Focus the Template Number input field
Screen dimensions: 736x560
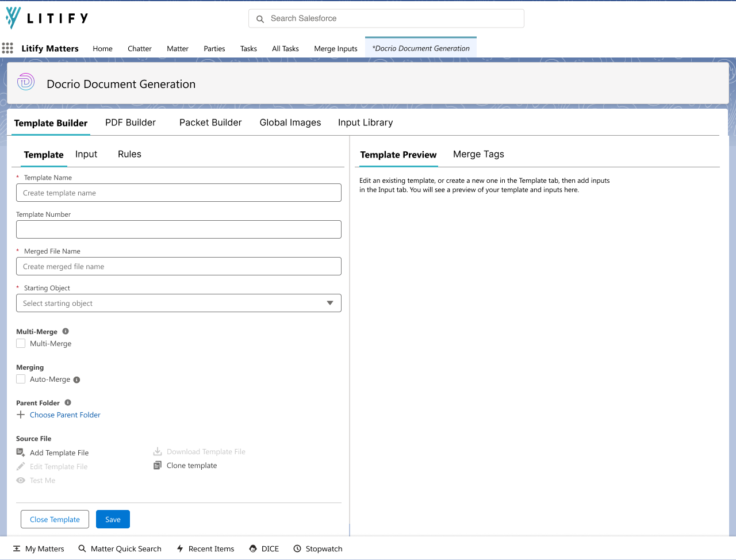[179, 229]
